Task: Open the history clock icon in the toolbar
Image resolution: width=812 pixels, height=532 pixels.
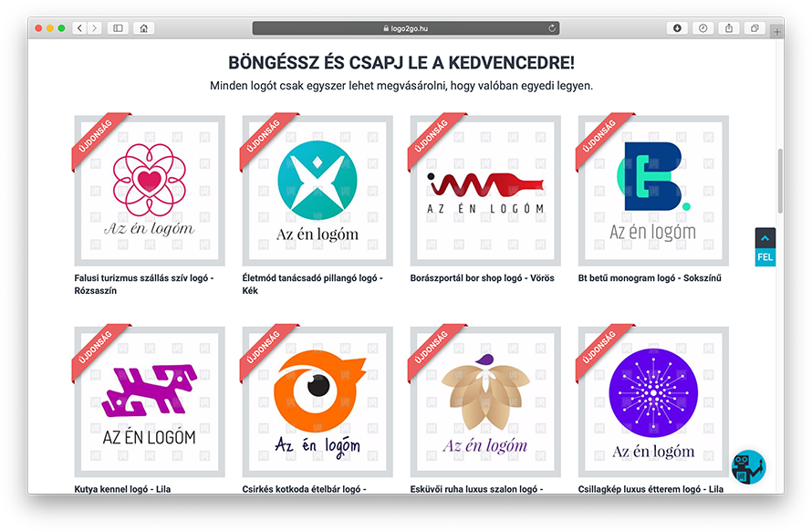Action: coord(703,28)
